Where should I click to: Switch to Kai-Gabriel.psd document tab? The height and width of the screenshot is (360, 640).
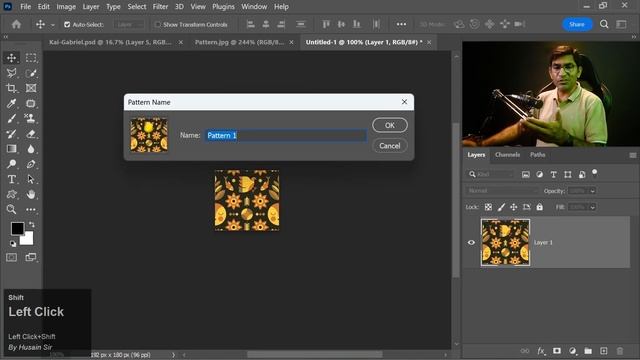click(x=110, y=42)
